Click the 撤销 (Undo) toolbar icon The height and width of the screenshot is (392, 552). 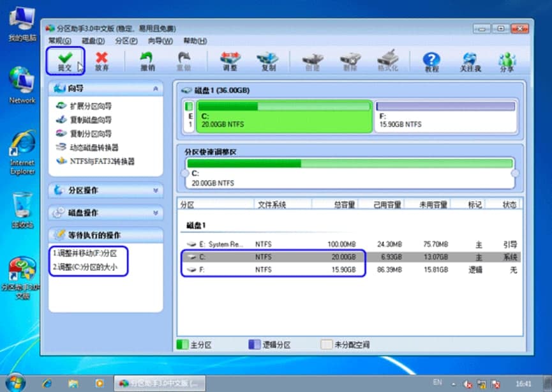147,61
